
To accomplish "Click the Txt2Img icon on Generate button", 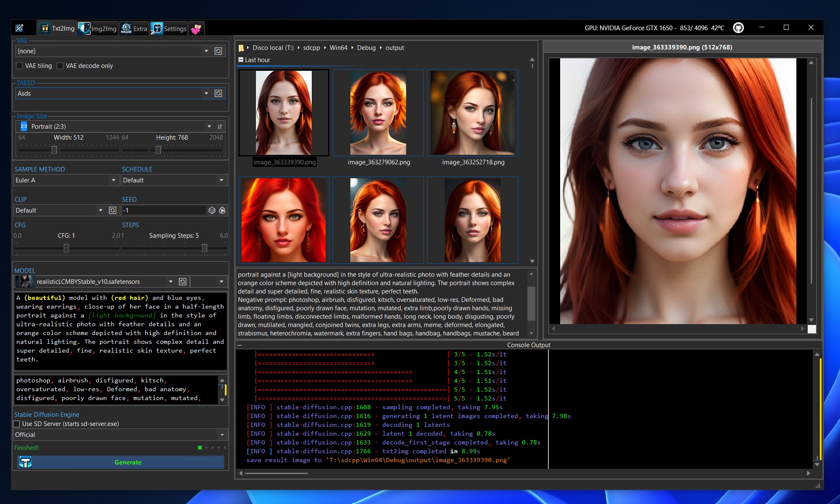I will [x=26, y=462].
